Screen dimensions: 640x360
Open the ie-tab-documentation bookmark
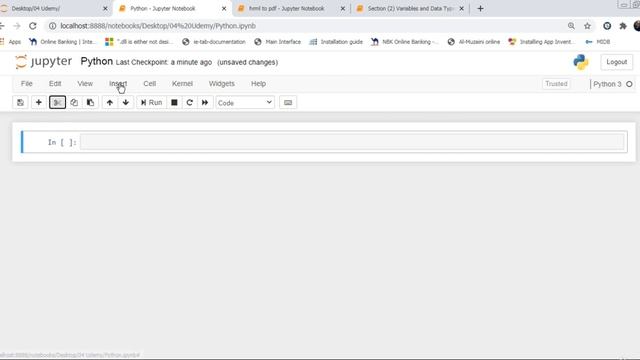(x=214, y=42)
